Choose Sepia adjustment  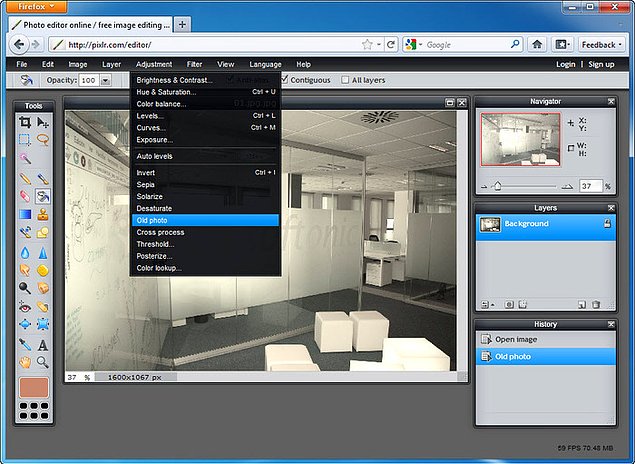(205, 185)
